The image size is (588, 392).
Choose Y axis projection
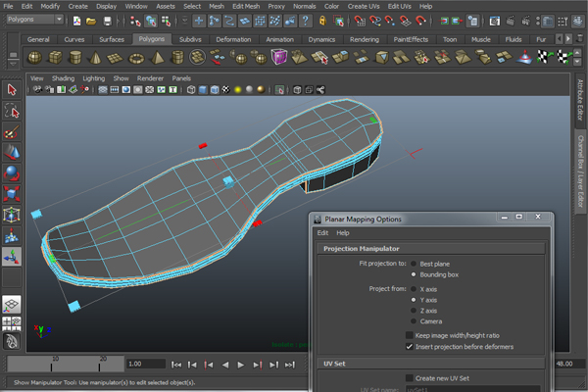point(414,300)
